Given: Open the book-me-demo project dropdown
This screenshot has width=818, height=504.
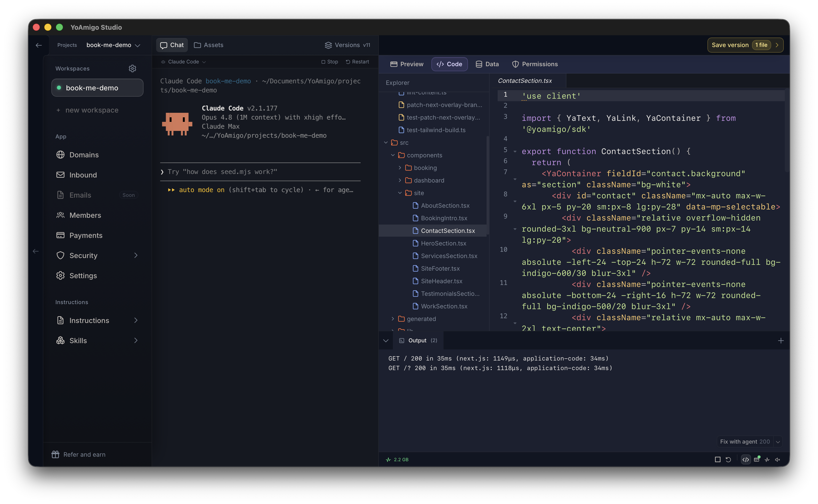Looking at the screenshot, I should [x=113, y=45].
